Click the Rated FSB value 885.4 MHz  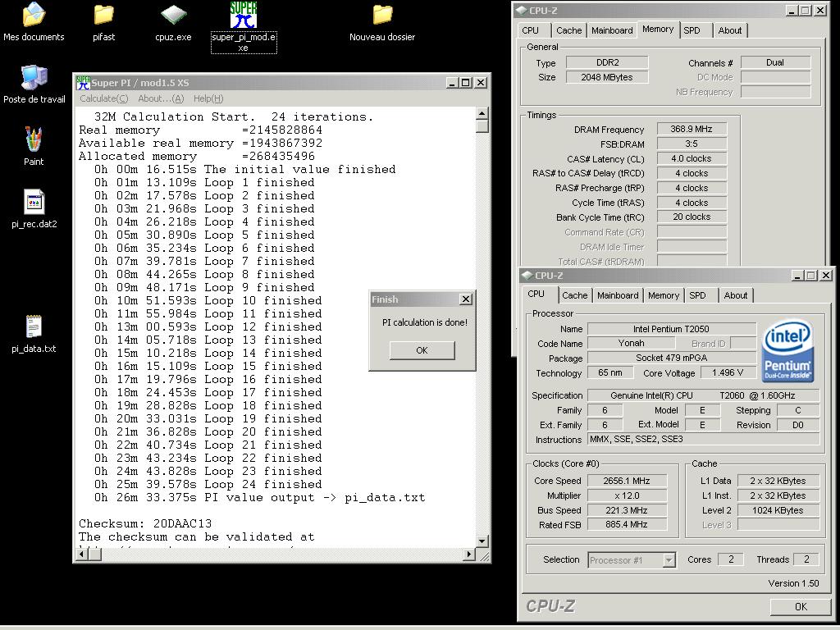click(x=627, y=525)
